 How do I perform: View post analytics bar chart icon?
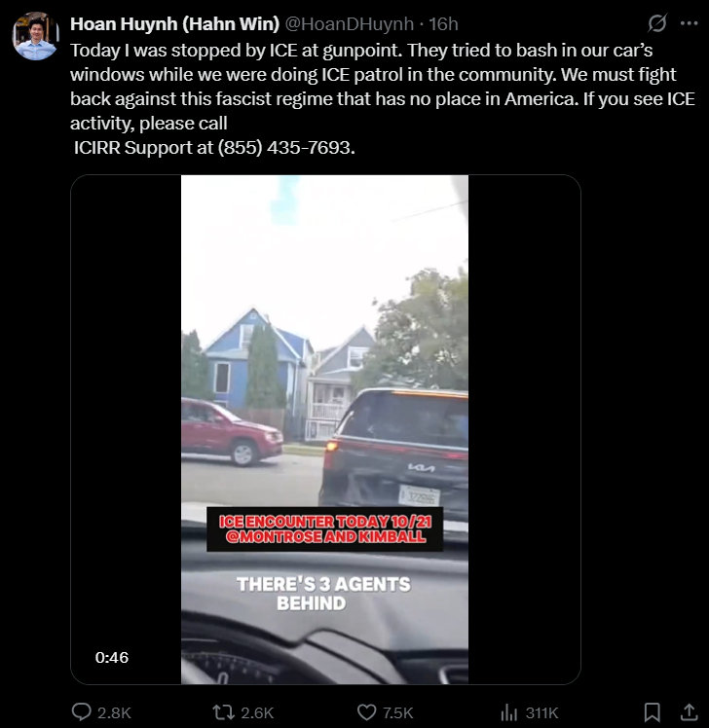click(x=509, y=711)
